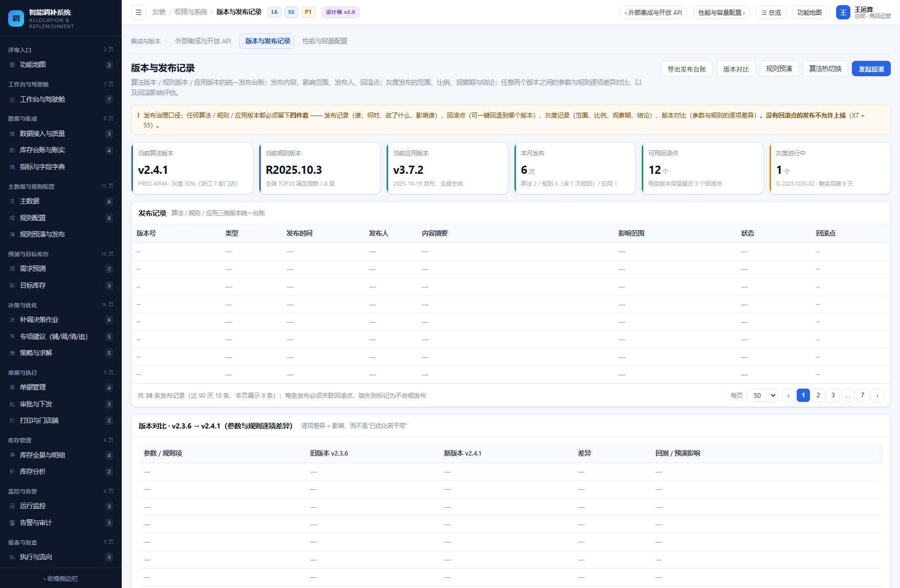Click 版本对比 button
900x588 pixels.
[736, 69]
